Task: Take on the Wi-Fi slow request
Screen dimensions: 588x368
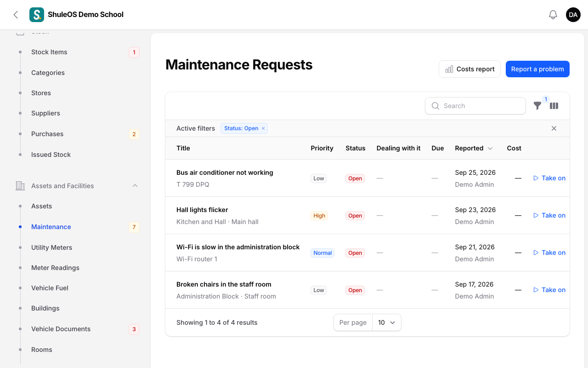Action: coord(549,253)
